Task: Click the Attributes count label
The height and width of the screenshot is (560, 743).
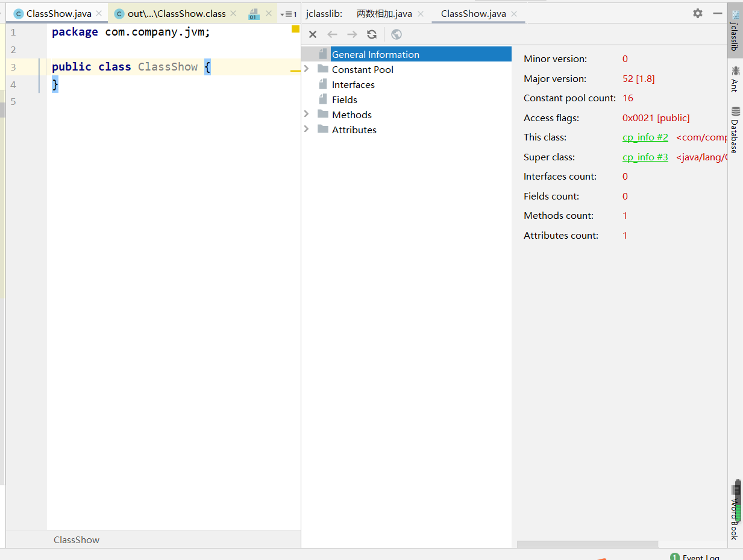Action: [561, 235]
